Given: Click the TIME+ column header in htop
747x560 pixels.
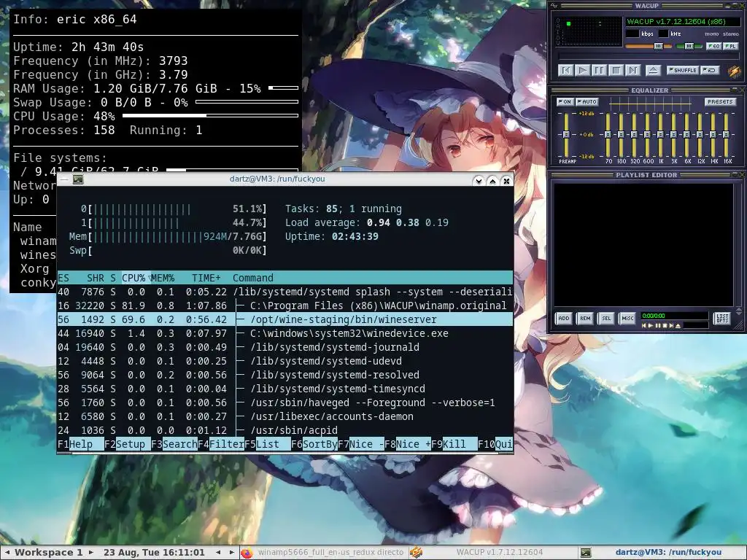Looking at the screenshot, I should [x=206, y=278].
